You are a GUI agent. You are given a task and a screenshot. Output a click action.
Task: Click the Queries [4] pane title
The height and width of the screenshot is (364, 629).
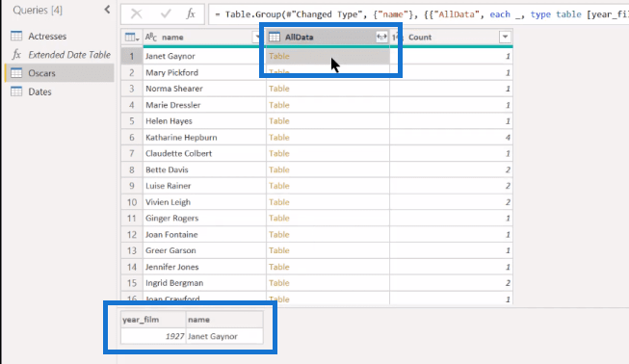(x=38, y=10)
